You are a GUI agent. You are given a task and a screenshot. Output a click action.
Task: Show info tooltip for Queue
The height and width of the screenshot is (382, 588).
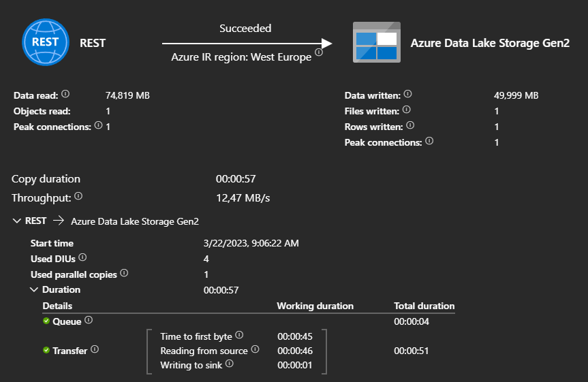[89, 320]
